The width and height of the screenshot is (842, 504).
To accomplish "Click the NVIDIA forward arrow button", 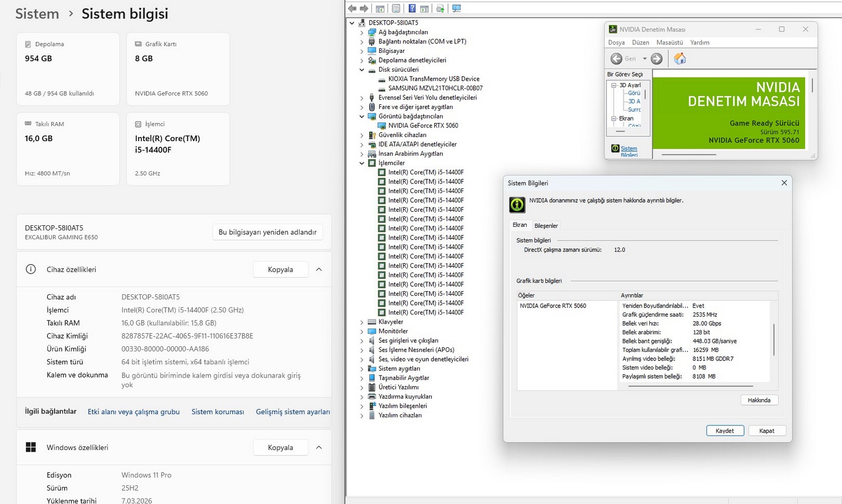I will (x=656, y=58).
